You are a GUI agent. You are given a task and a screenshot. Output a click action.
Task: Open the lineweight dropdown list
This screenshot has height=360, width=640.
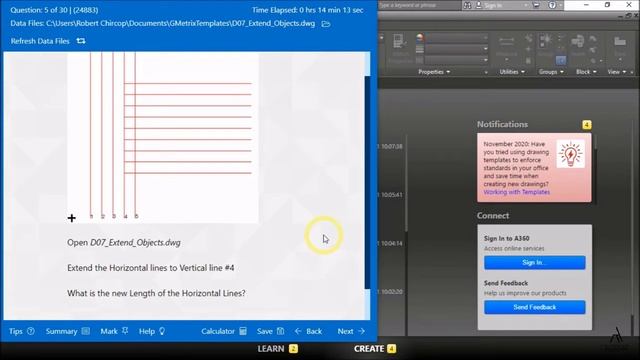457,49
